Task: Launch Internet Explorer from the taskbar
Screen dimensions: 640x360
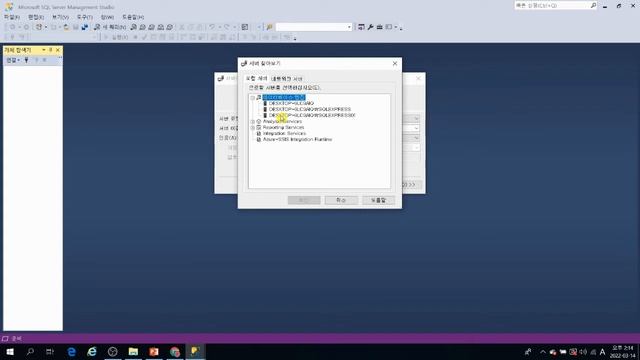Action: (92, 351)
